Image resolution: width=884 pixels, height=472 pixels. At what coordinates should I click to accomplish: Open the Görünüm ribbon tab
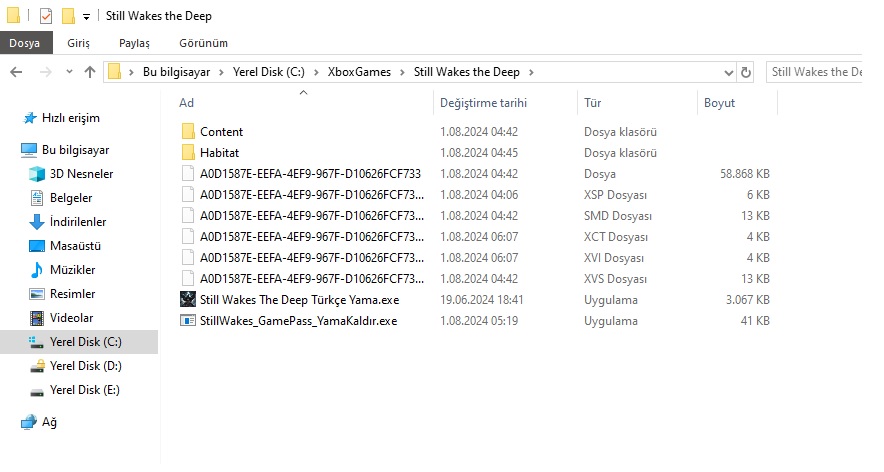click(x=204, y=43)
